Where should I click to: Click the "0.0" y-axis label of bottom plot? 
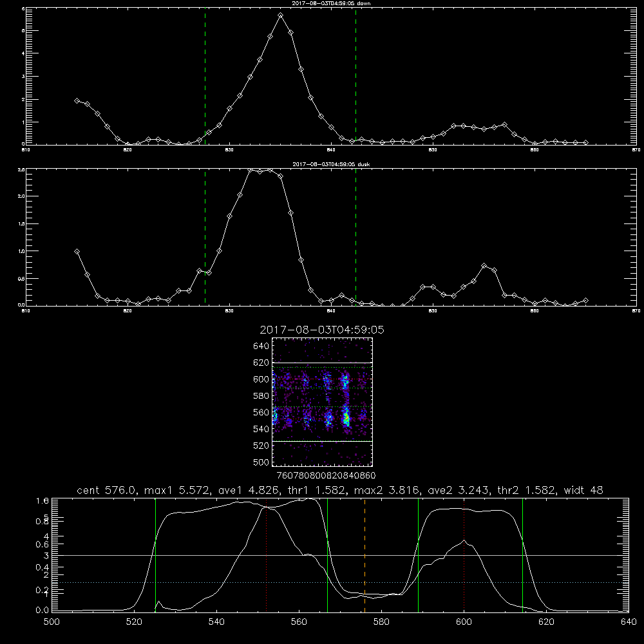click(x=43, y=610)
